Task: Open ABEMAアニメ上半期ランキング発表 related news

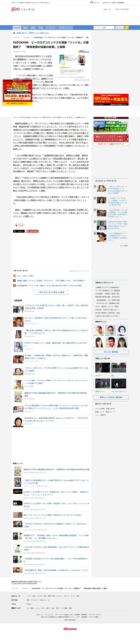Action: tap(56, 505)
